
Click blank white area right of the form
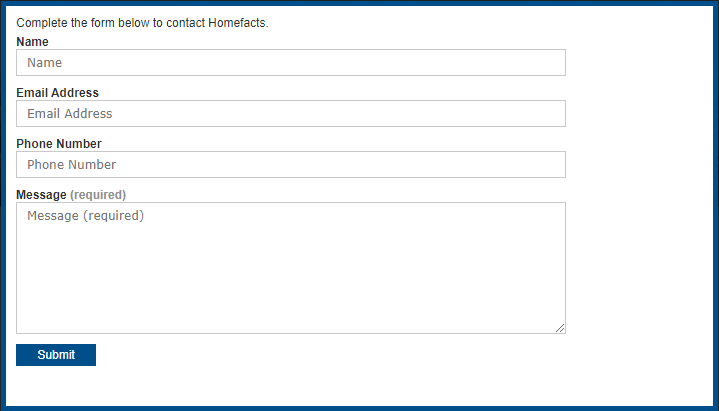tap(642, 206)
